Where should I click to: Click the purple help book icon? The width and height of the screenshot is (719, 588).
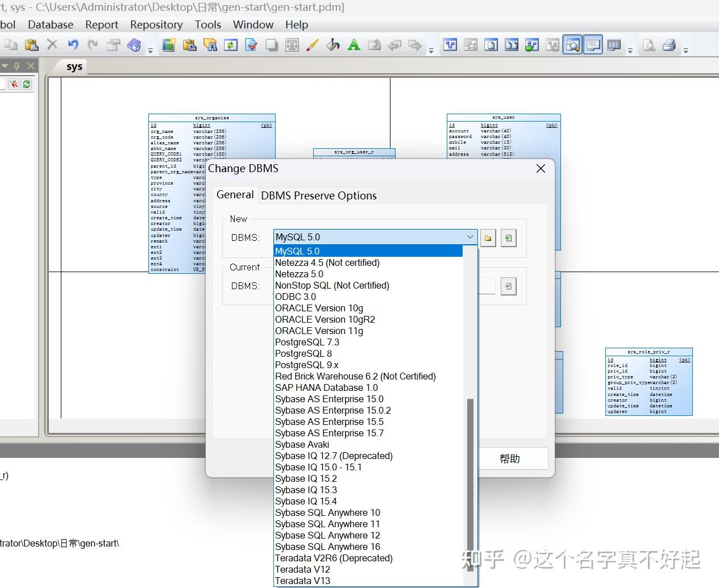[134, 45]
